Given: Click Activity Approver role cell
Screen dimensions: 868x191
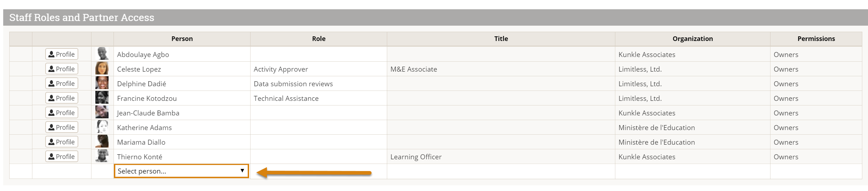Looking at the screenshot, I should click(x=319, y=69).
